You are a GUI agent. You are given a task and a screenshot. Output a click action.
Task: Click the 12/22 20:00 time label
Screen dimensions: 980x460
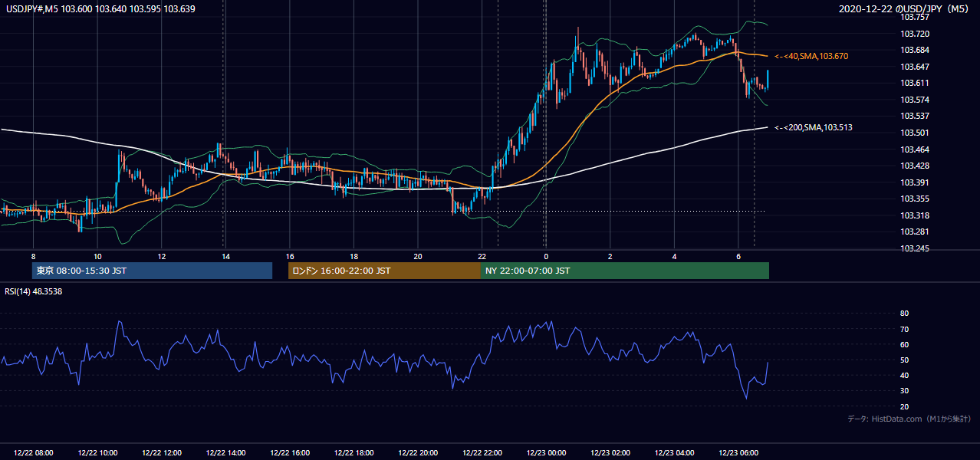coord(418,453)
